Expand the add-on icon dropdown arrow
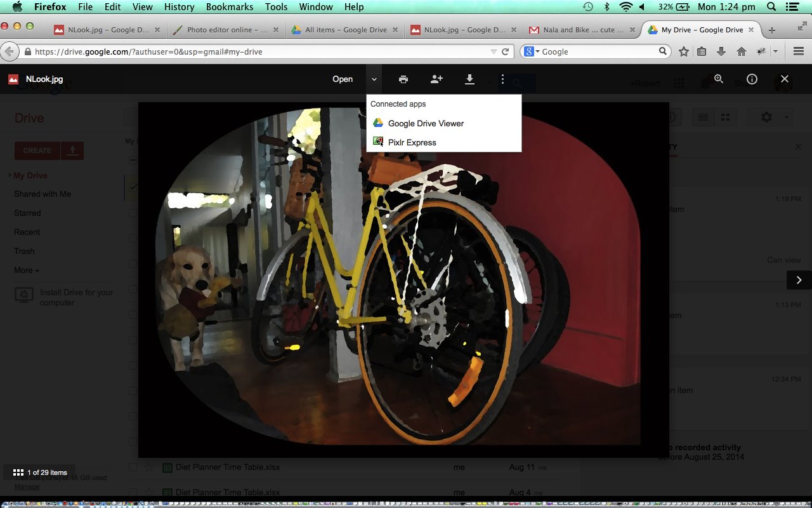 click(x=775, y=51)
